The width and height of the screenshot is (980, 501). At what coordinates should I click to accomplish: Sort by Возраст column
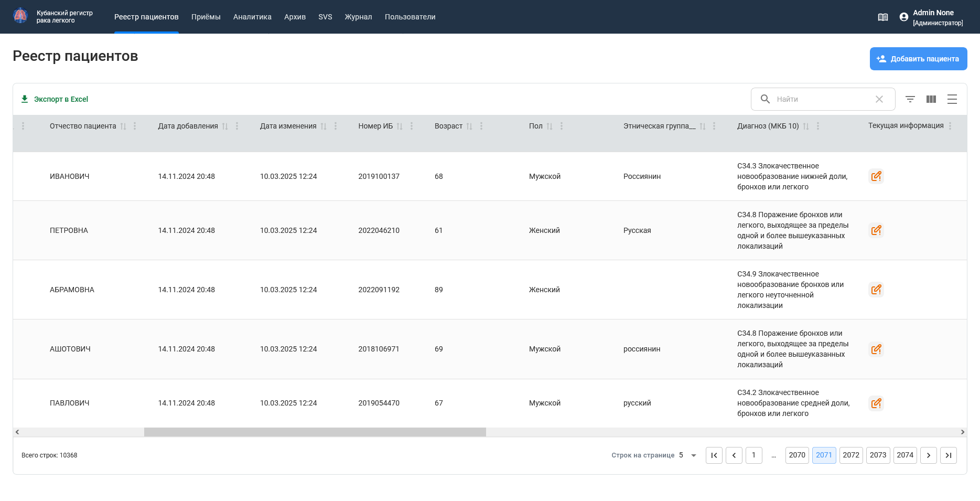pos(469,126)
